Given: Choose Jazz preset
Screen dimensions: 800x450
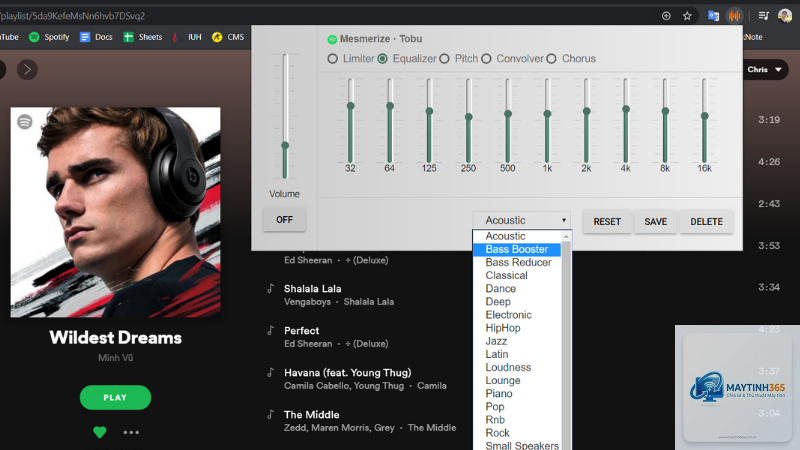Looking at the screenshot, I should click(517, 341).
